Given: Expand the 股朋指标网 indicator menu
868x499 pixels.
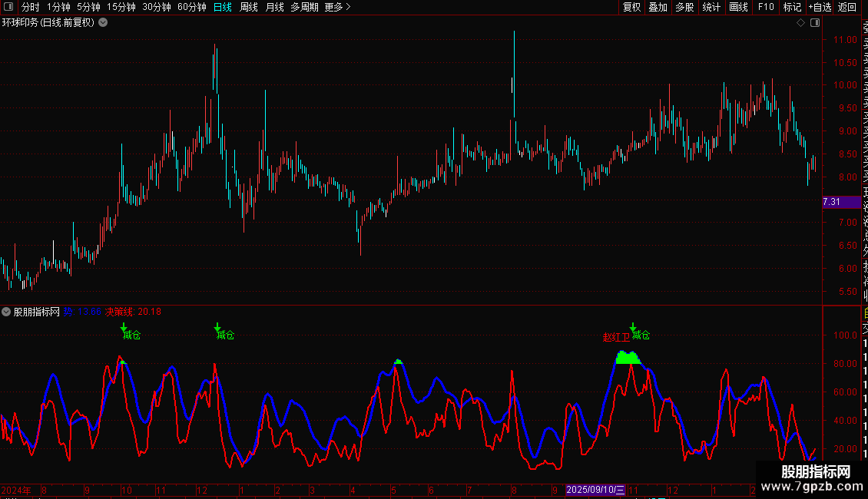Looking at the screenshot, I should coord(6,312).
